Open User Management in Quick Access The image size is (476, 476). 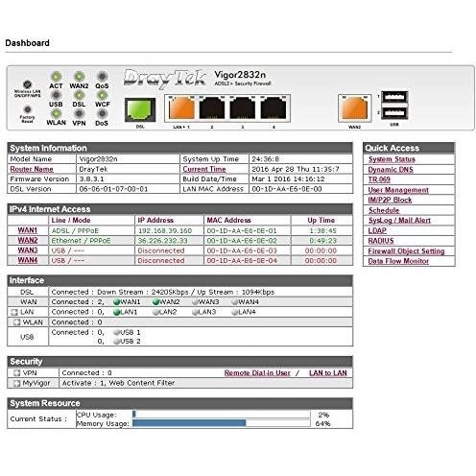coord(398,190)
